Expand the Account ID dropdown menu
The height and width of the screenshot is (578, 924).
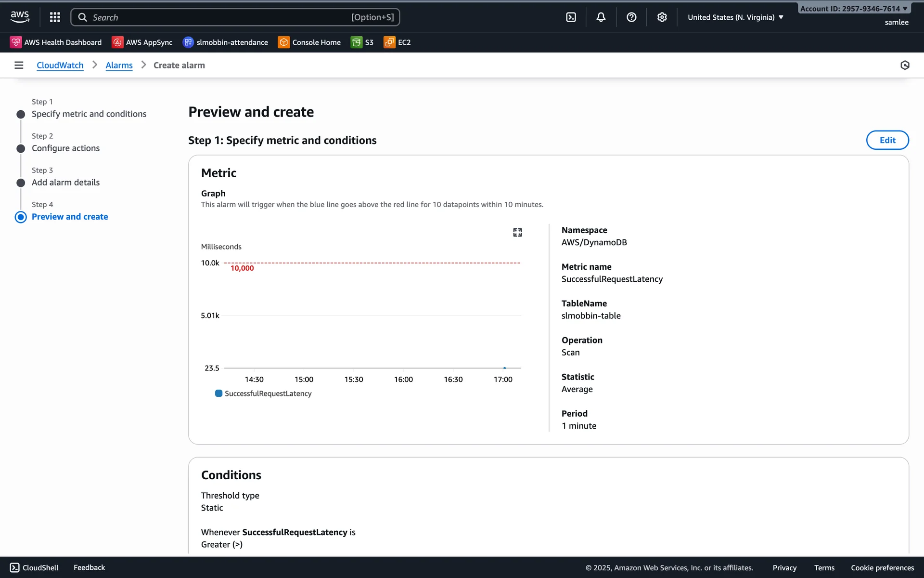tap(853, 9)
